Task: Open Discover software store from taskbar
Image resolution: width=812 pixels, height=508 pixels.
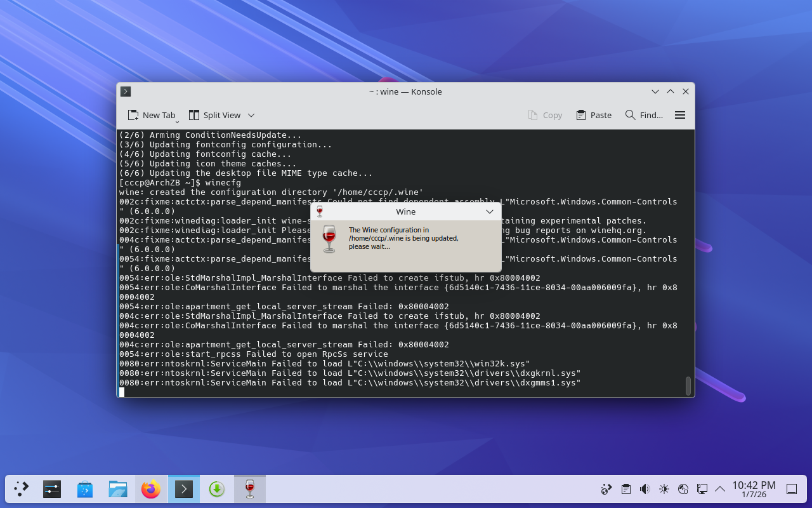Action: tap(85, 489)
